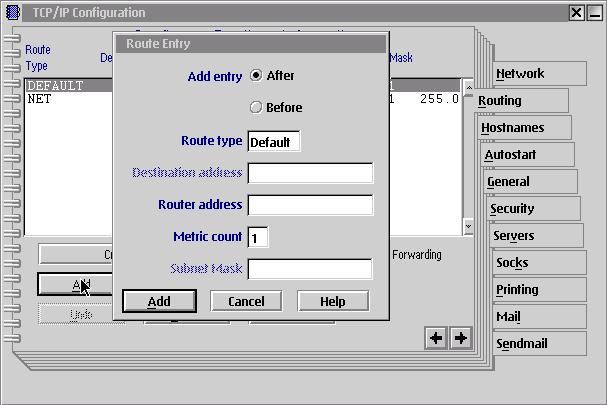Open Help for Route Entry
Screen dimensions: 607x405
[x=333, y=301]
